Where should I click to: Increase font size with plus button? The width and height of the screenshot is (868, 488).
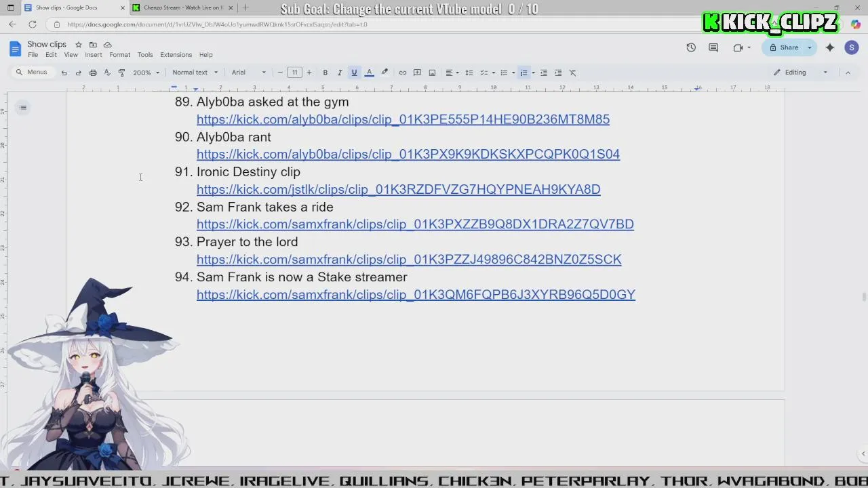click(309, 73)
